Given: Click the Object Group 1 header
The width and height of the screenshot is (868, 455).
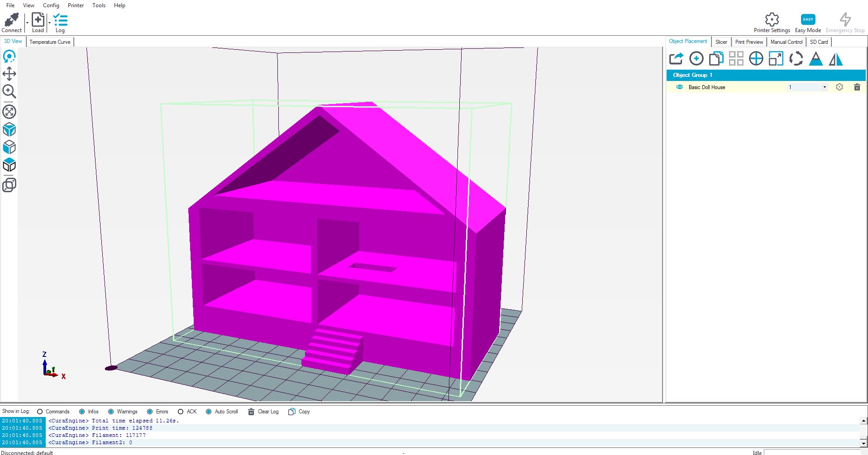Looking at the screenshot, I should (766, 75).
